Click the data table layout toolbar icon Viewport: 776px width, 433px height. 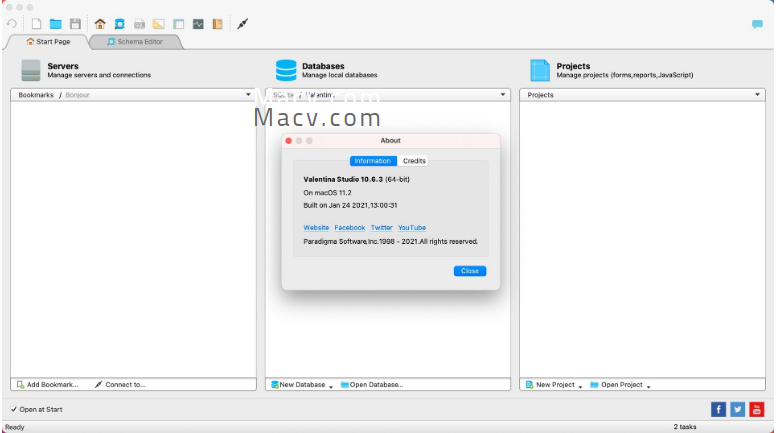click(x=178, y=24)
